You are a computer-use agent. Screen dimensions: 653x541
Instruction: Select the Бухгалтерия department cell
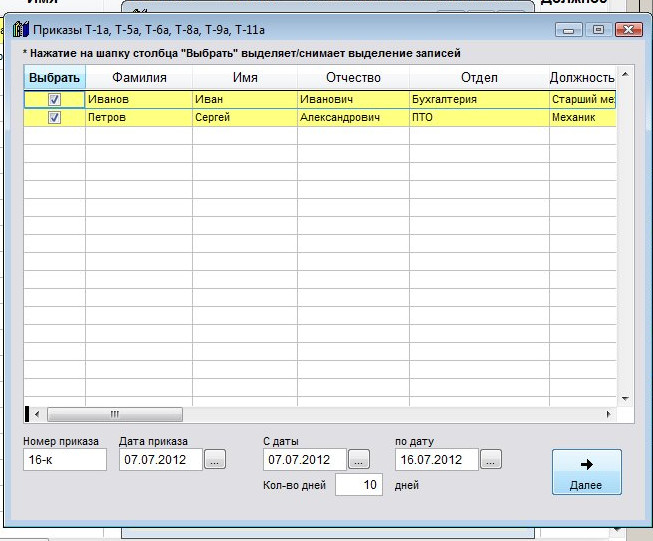click(479, 100)
